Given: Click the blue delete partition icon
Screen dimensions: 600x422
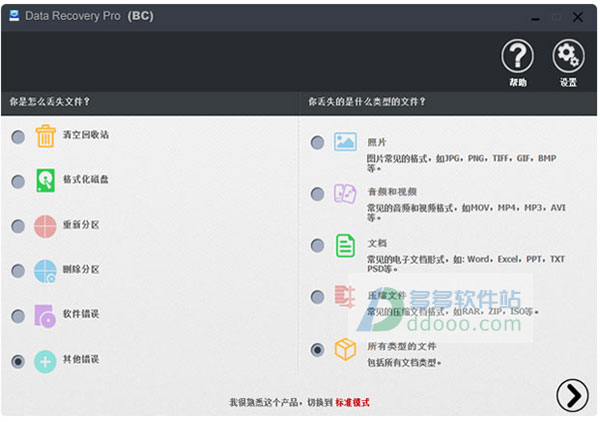Looking at the screenshot, I should tap(45, 271).
